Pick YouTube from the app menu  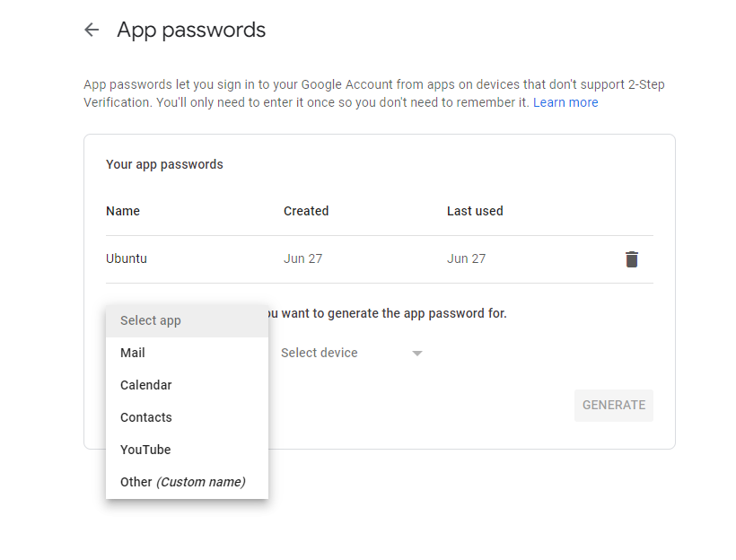[145, 450]
